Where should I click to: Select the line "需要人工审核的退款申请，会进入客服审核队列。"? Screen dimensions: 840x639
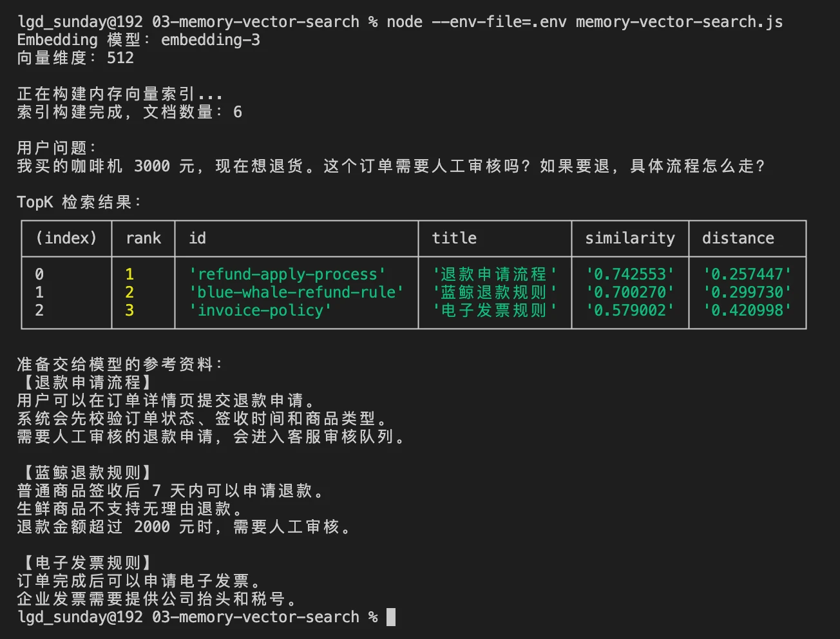tap(211, 437)
